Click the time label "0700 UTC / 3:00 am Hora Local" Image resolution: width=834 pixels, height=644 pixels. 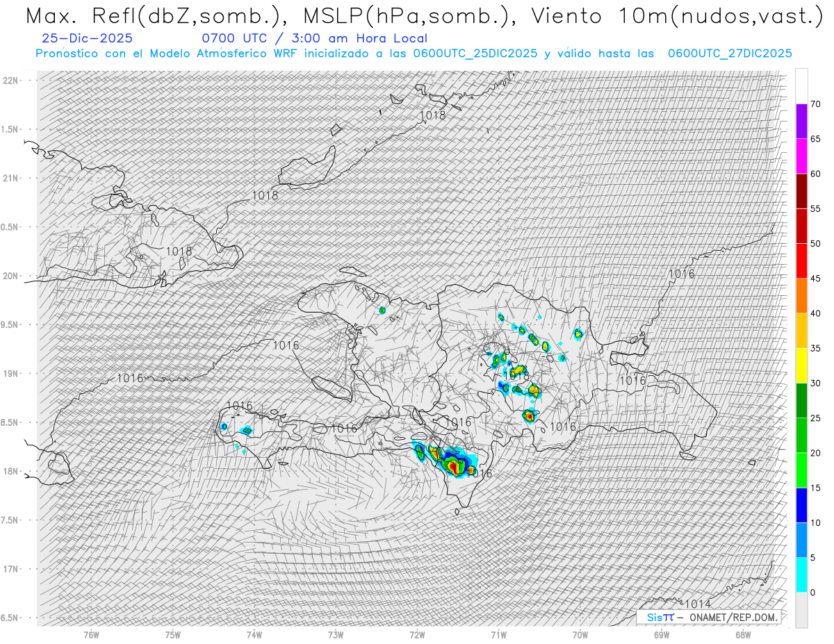(314, 39)
